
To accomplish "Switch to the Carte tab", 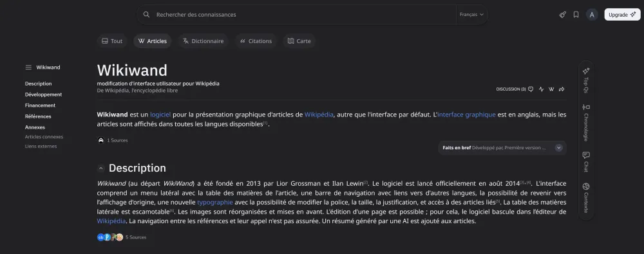I will point(299,41).
